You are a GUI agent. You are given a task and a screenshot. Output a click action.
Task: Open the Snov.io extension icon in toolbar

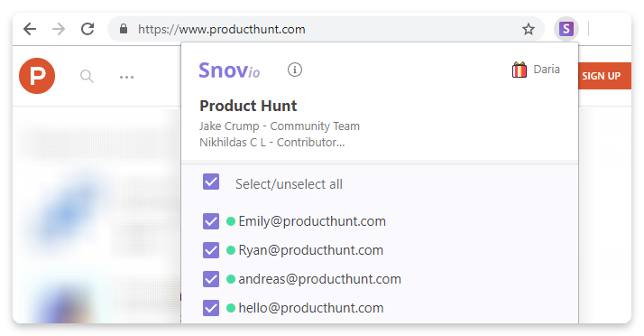(x=566, y=29)
